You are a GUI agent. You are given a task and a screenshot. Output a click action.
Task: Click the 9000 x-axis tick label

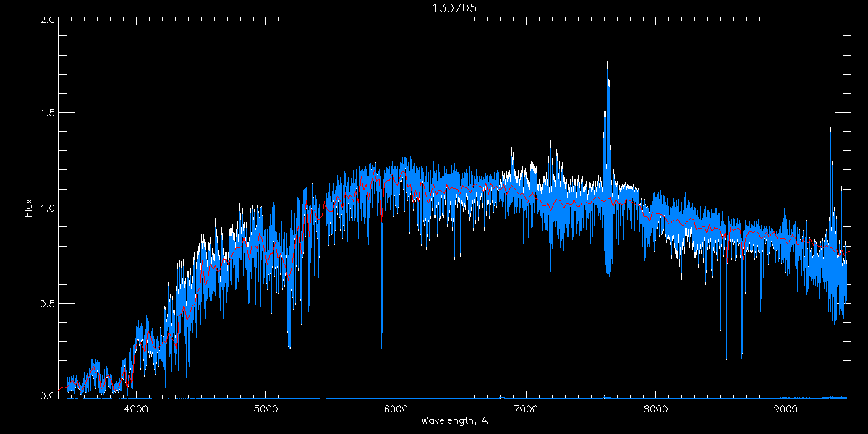point(786,409)
